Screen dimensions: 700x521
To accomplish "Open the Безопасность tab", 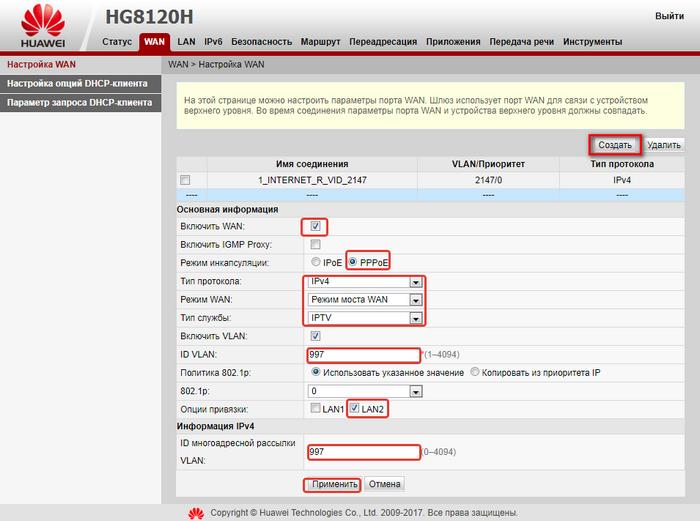I will (261, 42).
